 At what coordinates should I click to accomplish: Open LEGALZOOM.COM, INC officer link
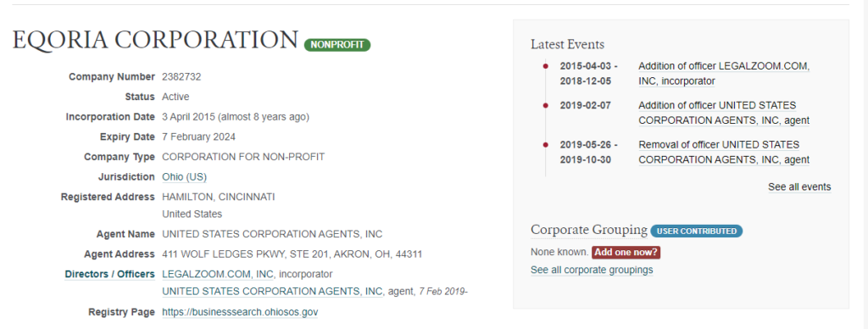pyautogui.click(x=220, y=274)
